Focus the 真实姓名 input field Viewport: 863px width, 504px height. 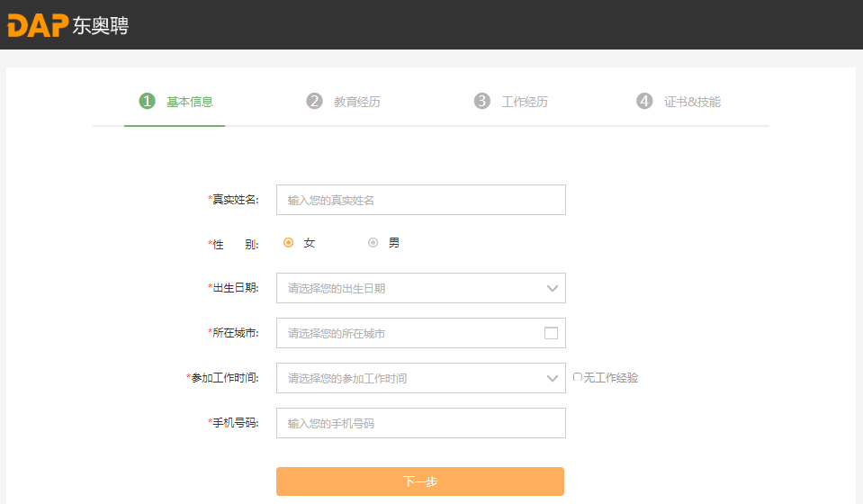pyautogui.click(x=420, y=200)
